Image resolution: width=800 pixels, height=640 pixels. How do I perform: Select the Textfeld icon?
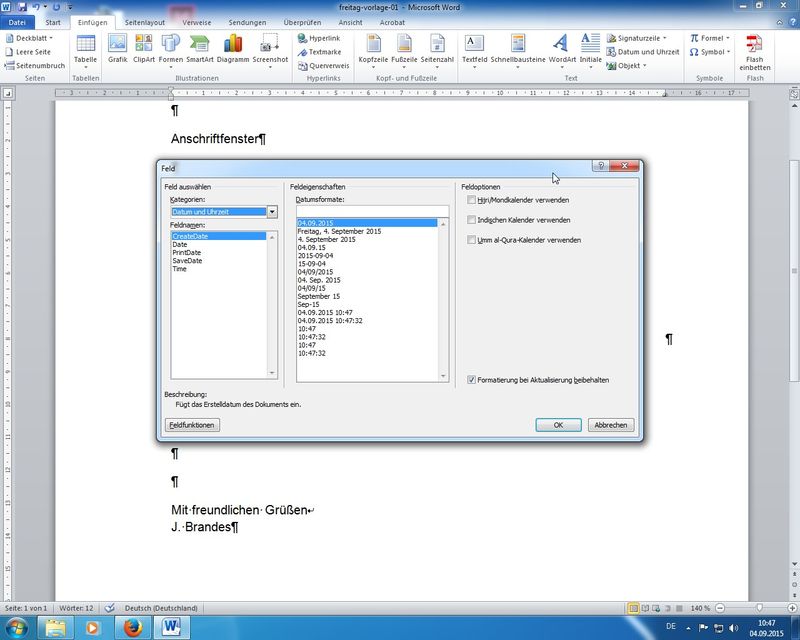tap(474, 44)
